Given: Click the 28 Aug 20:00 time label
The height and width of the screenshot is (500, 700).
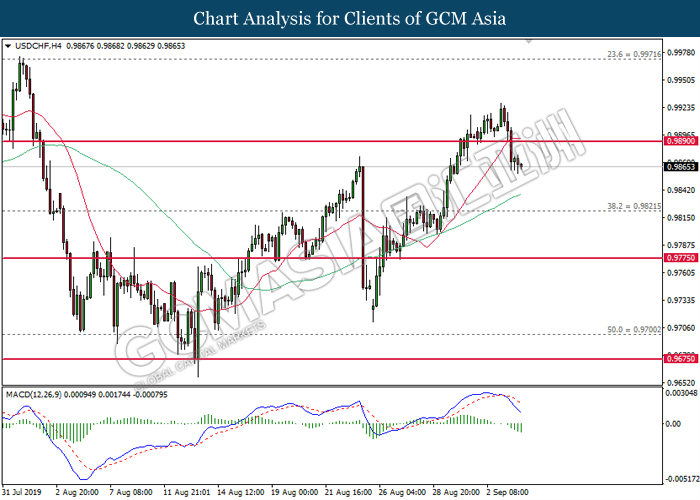Looking at the screenshot, I should tap(456, 492).
